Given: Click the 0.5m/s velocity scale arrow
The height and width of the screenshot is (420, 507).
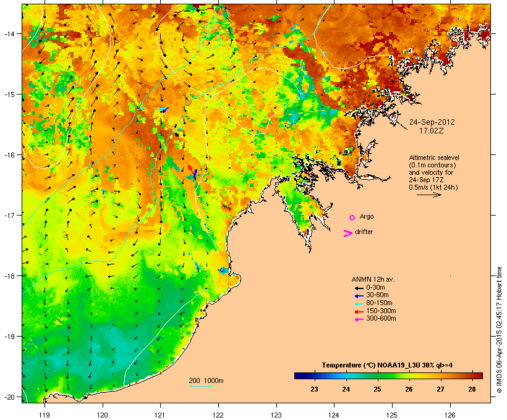Looking at the screenshot, I should coord(429,195).
